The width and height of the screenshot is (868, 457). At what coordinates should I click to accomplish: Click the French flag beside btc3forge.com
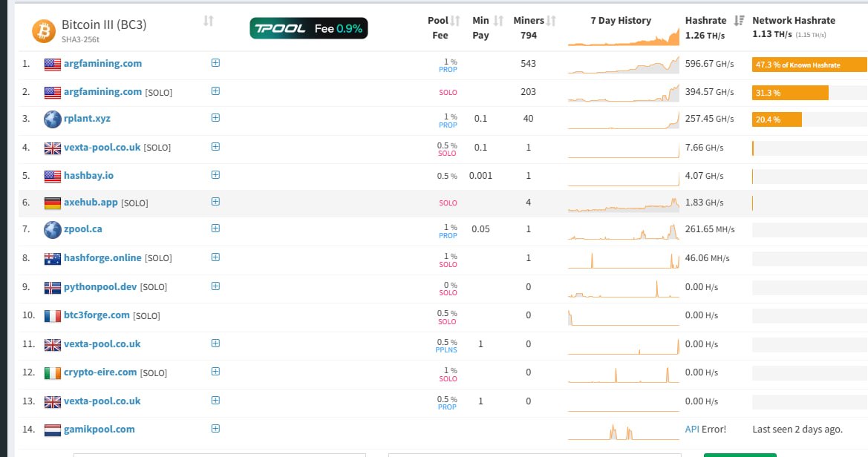coord(53,316)
